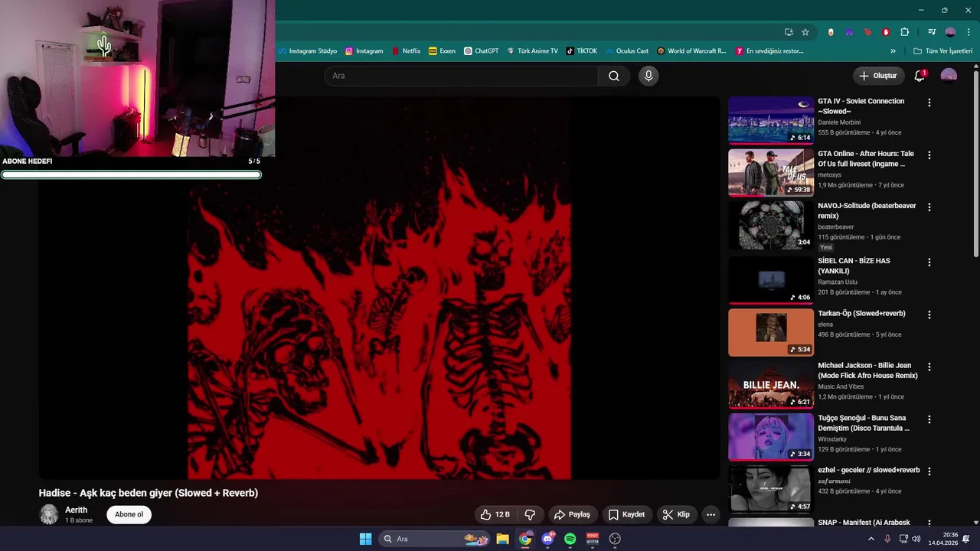The image size is (980, 551).
Task: Open Netflix bookmark
Action: coord(406,51)
